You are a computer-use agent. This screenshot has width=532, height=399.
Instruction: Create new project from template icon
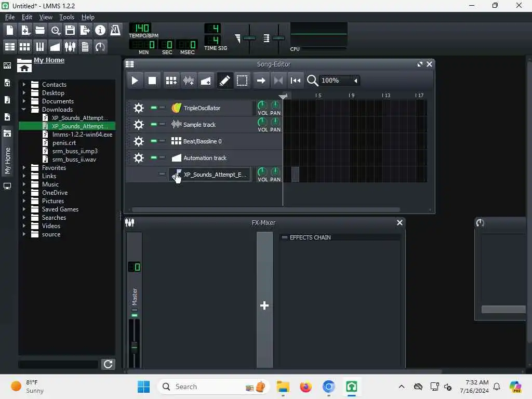(x=25, y=31)
